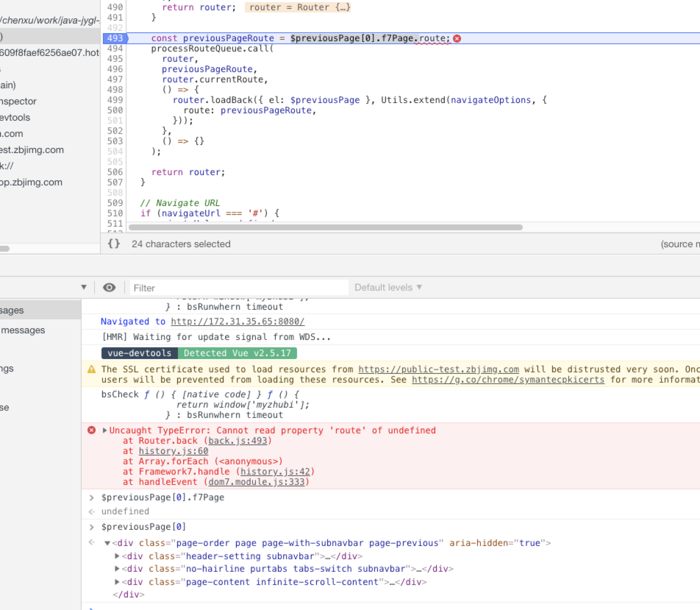Follow the http://172.31.35.65:8080/ link
Image resolution: width=700 pixels, height=610 pixels.
tap(237, 321)
